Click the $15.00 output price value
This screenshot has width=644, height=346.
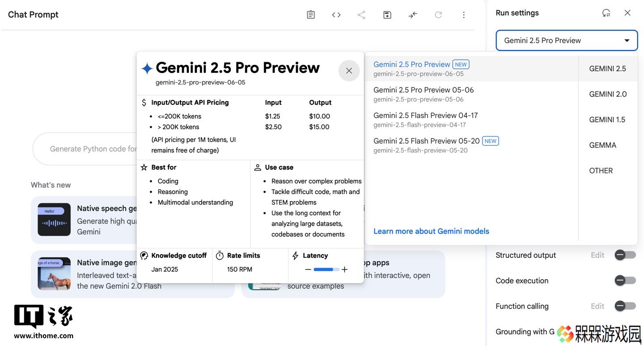pyautogui.click(x=319, y=127)
